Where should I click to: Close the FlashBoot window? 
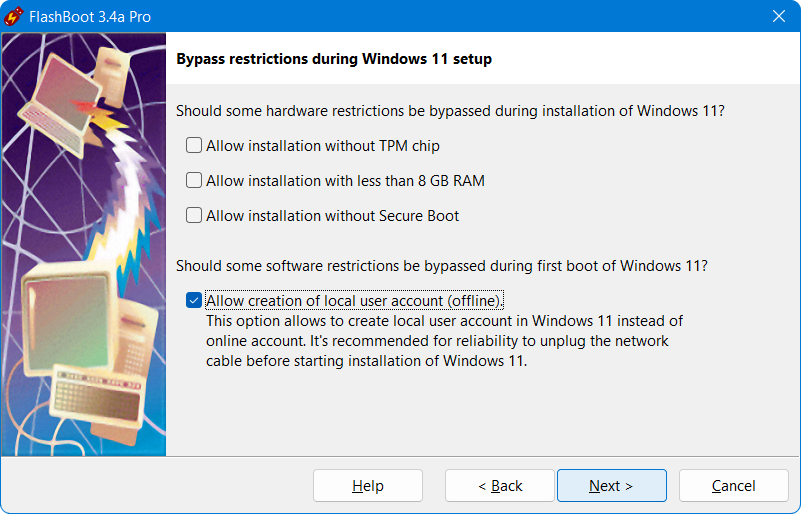click(x=778, y=16)
